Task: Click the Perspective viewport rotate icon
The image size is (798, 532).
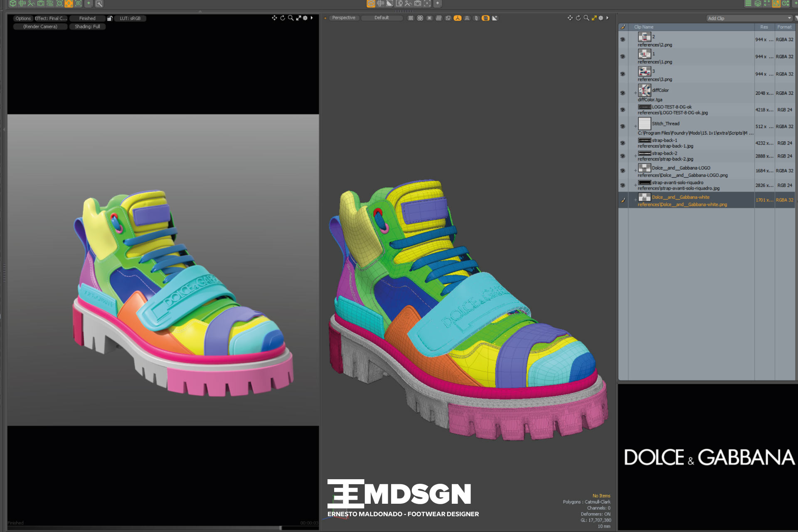Action: point(578,18)
